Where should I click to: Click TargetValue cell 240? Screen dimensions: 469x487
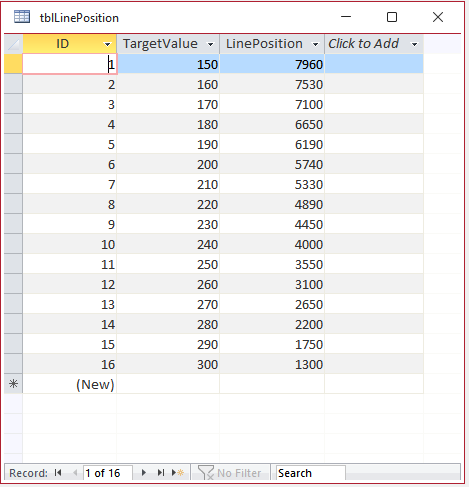(x=168, y=244)
